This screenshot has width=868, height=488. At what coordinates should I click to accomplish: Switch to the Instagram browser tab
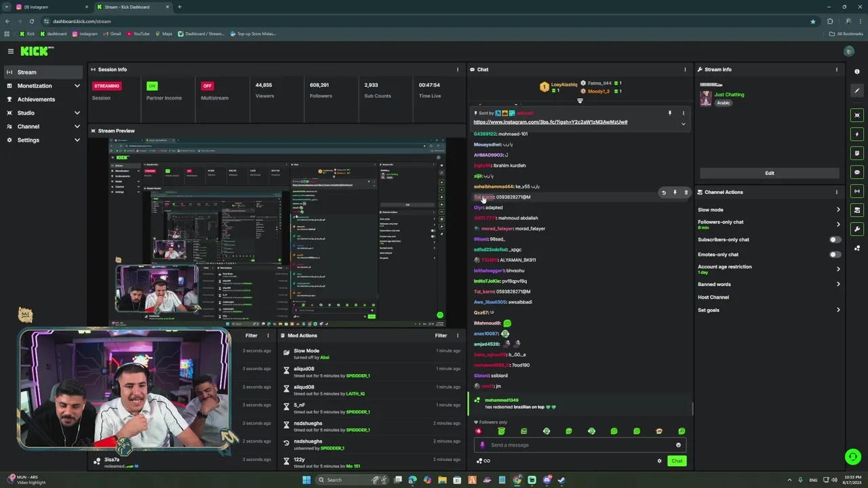coord(53,7)
